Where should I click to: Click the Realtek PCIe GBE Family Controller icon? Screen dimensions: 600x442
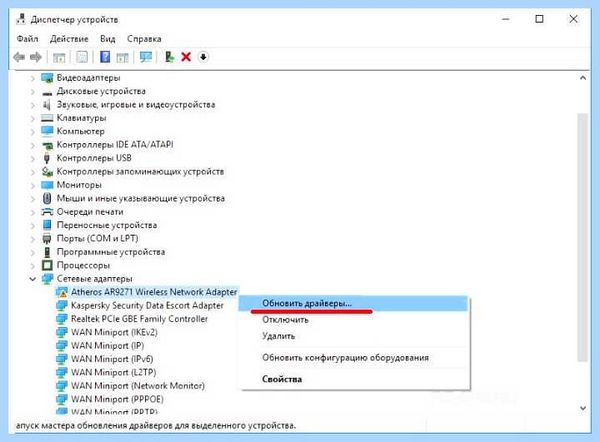pos(62,319)
